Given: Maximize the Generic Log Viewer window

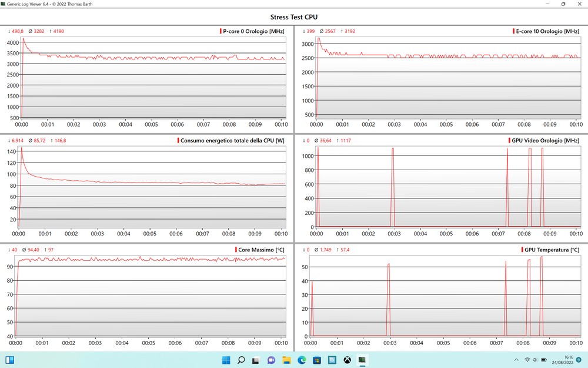Looking at the screenshot, I should [x=563, y=4].
